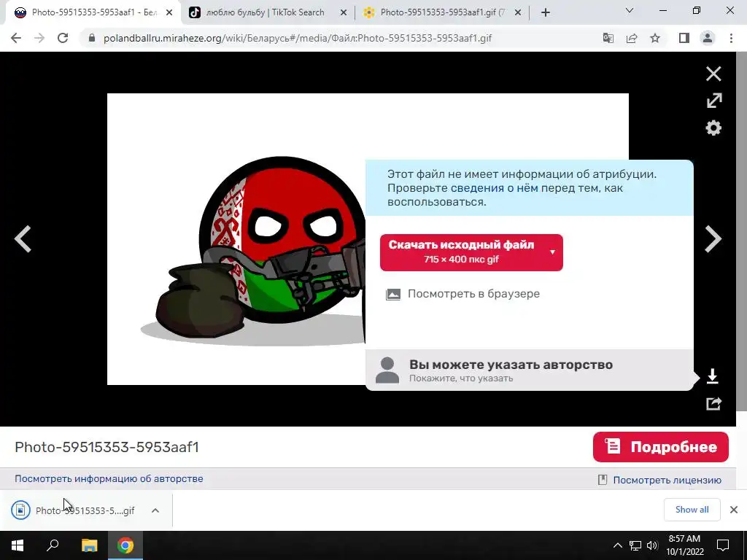Image resolution: width=747 pixels, height=560 pixels.
Task: Click the download arrow icon in viewer
Action: (x=712, y=376)
